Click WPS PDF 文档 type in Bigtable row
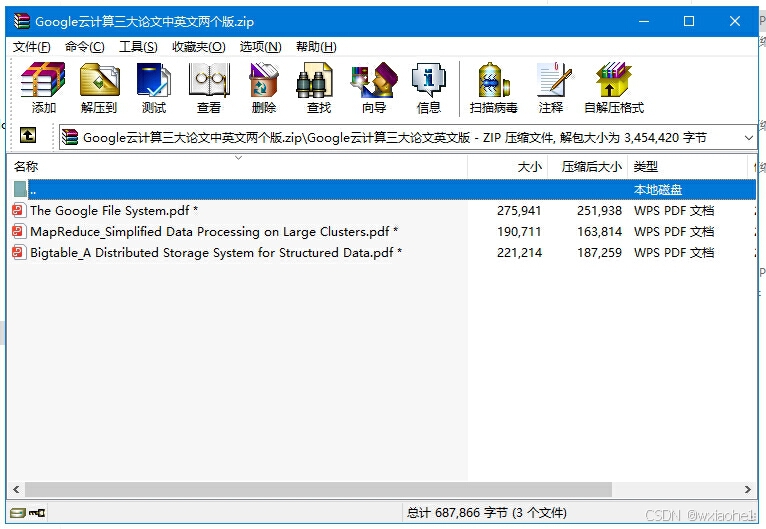This screenshot has height=529, width=766. [x=674, y=253]
